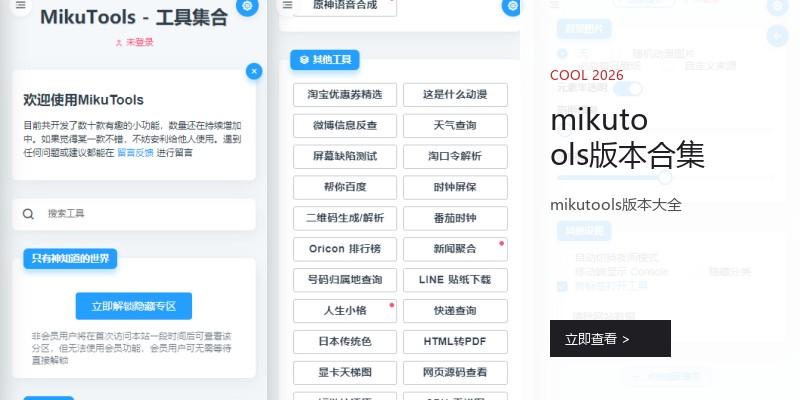
Task: Open settings gear beside the MikuTools title
Action: 247,6
